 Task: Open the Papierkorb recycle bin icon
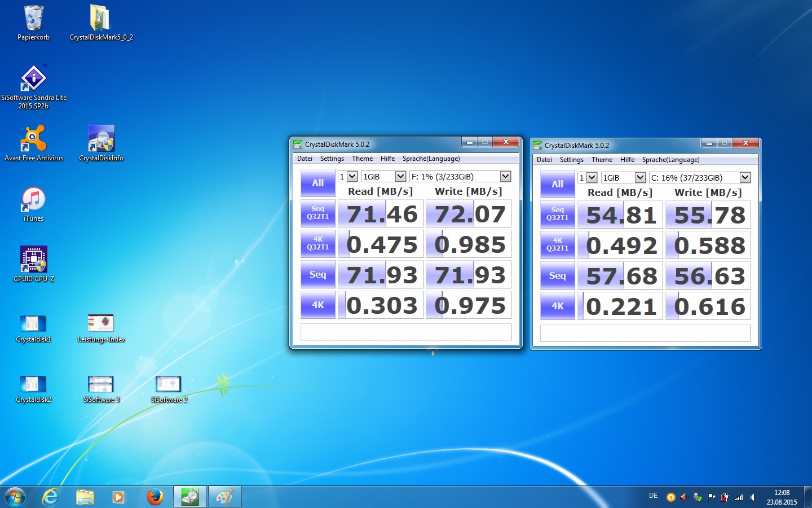[x=33, y=23]
